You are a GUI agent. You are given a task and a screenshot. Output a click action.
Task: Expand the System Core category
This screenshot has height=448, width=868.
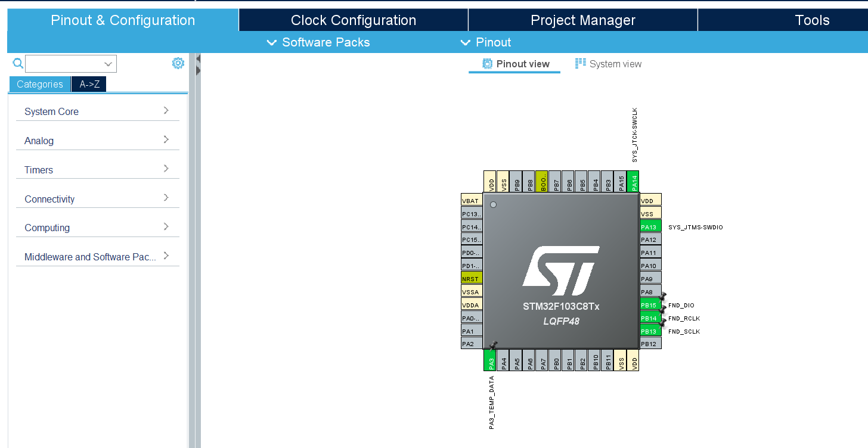tap(98, 111)
